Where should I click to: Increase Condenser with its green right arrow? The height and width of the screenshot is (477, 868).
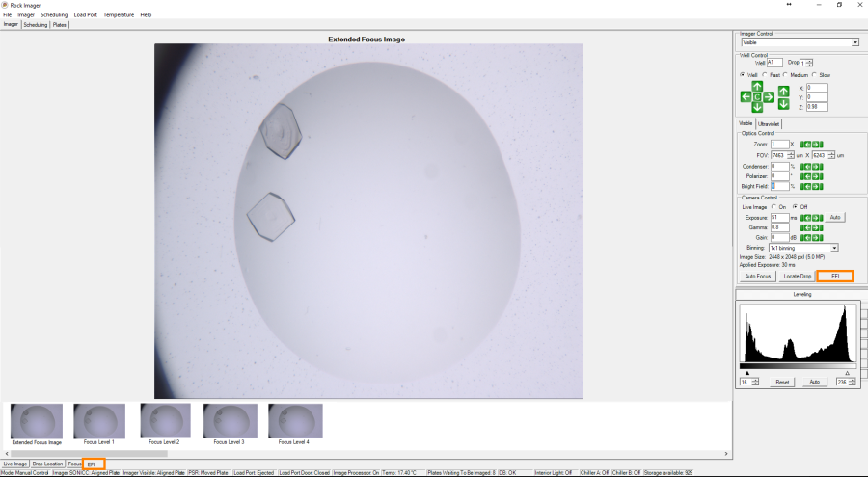[817, 167]
